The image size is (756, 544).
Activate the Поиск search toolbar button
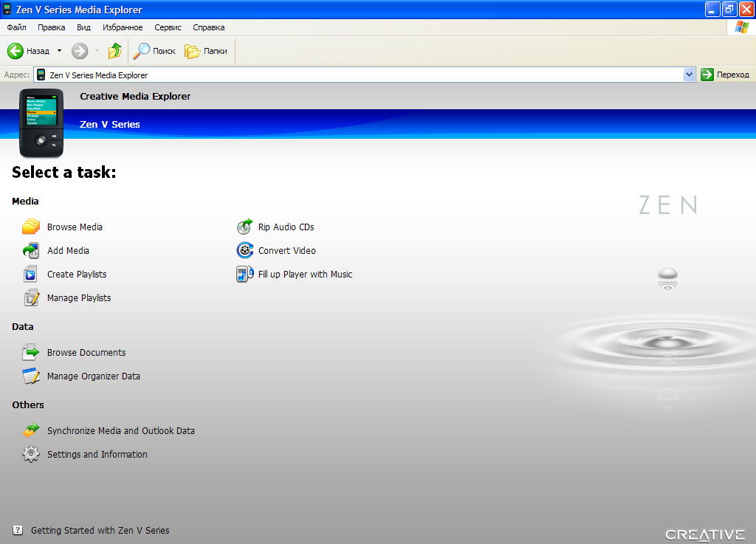(154, 50)
